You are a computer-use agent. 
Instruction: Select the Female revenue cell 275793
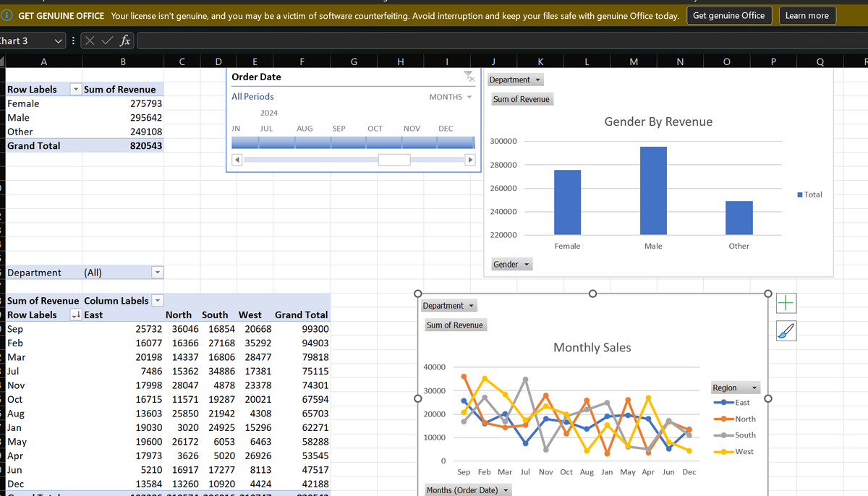pyautogui.click(x=123, y=104)
